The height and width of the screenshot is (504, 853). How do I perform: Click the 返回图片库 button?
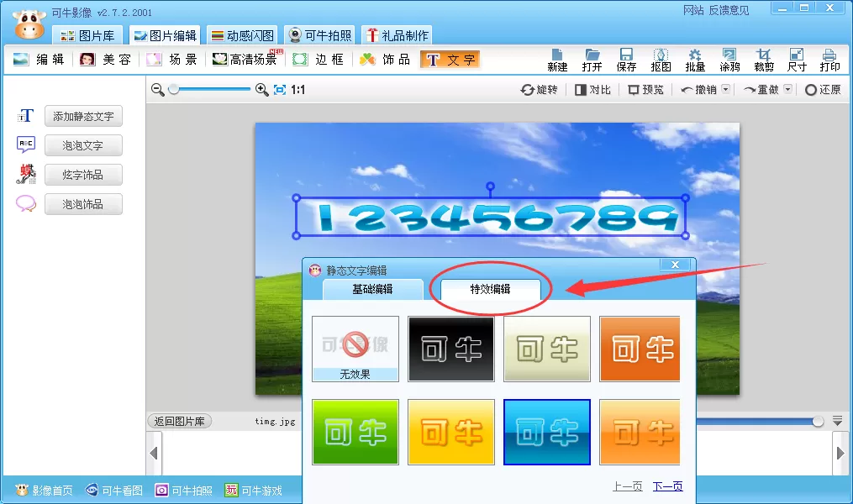coord(180,422)
